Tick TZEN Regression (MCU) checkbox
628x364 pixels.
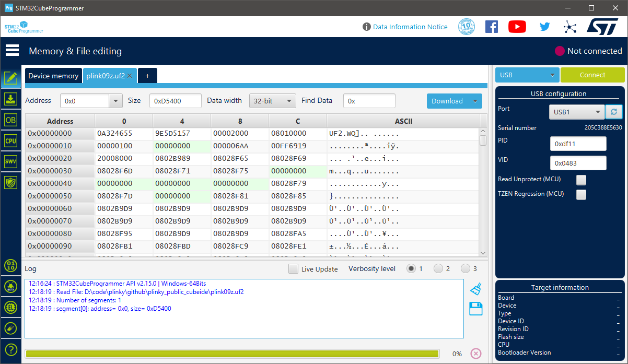(581, 194)
